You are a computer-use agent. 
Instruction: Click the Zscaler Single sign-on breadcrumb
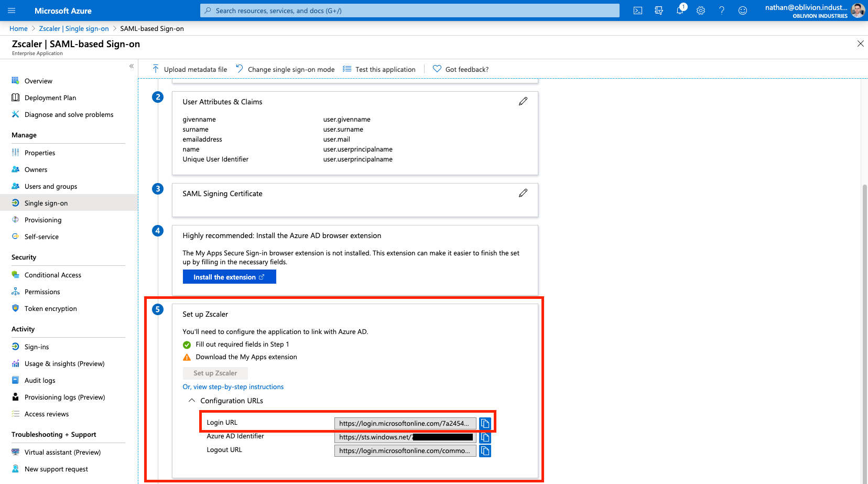(x=74, y=29)
